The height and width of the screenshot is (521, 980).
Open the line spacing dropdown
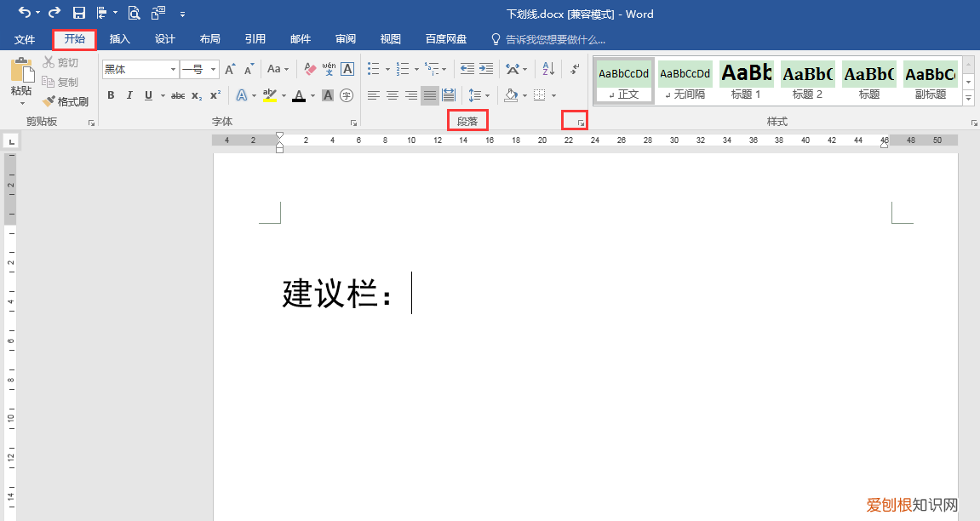pos(478,95)
